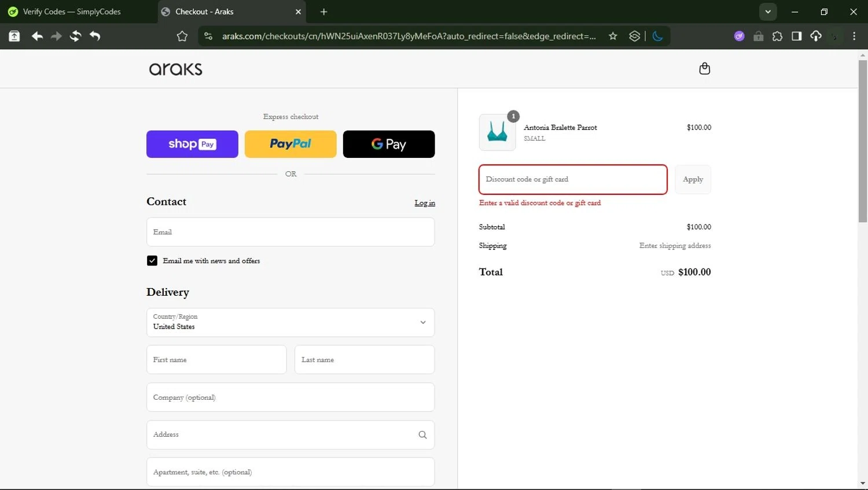
Task: Click the Email input field
Action: pos(290,232)
